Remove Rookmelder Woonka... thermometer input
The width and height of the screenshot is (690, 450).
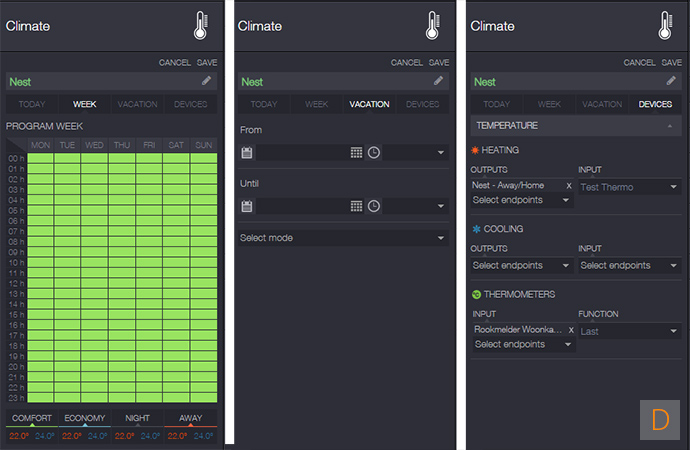coord(571,330)
